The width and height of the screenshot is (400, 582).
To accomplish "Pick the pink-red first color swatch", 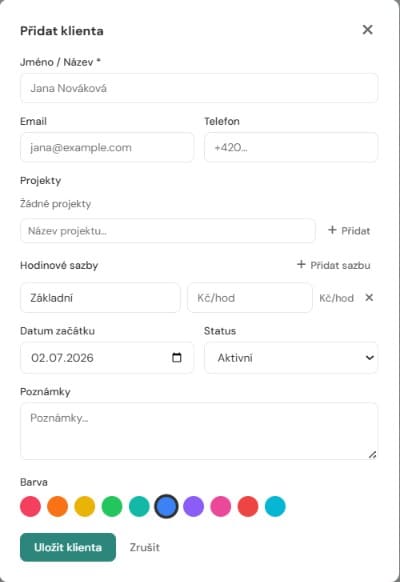I will click(x=30, y=506).
